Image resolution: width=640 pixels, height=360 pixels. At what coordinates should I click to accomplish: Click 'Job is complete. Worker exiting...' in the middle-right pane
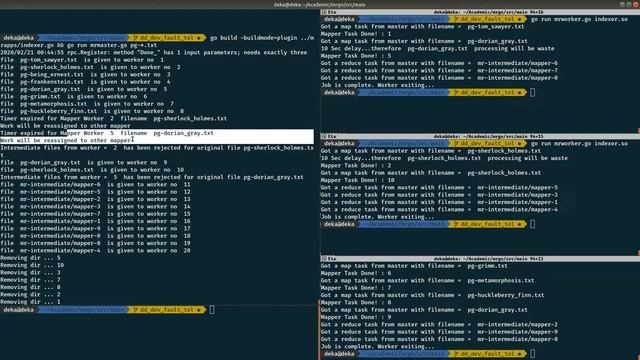tap(378, 217)
